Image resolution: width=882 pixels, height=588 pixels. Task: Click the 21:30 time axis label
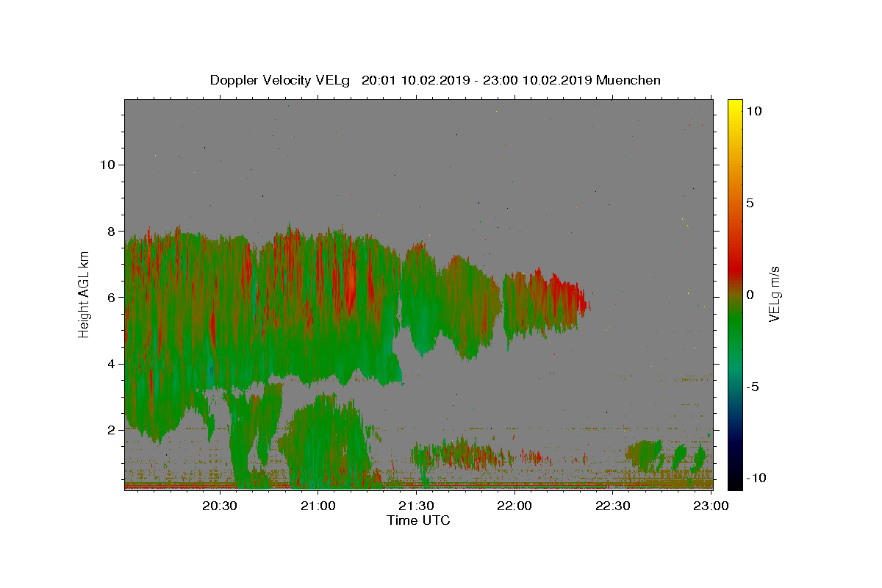[417, 506]
